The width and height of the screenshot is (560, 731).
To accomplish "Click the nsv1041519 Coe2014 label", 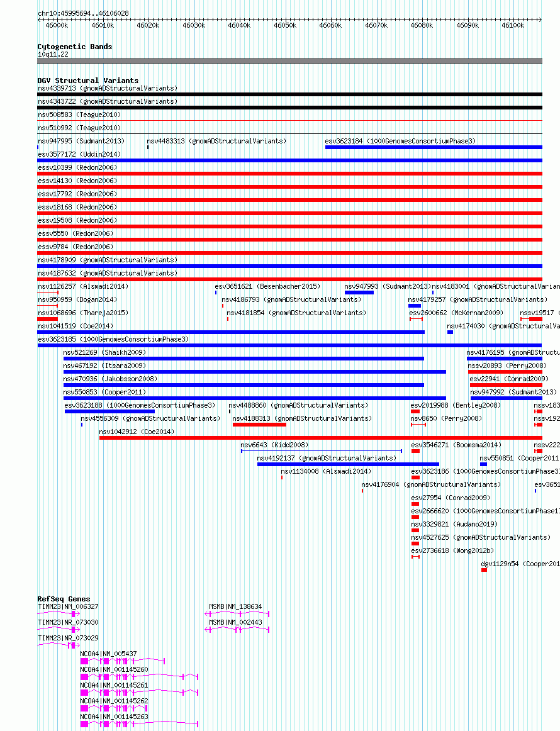I will coord(76,326).
